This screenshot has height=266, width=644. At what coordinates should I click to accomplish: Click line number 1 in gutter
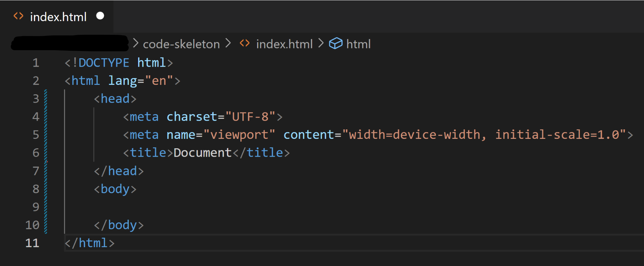pos(36,63)
